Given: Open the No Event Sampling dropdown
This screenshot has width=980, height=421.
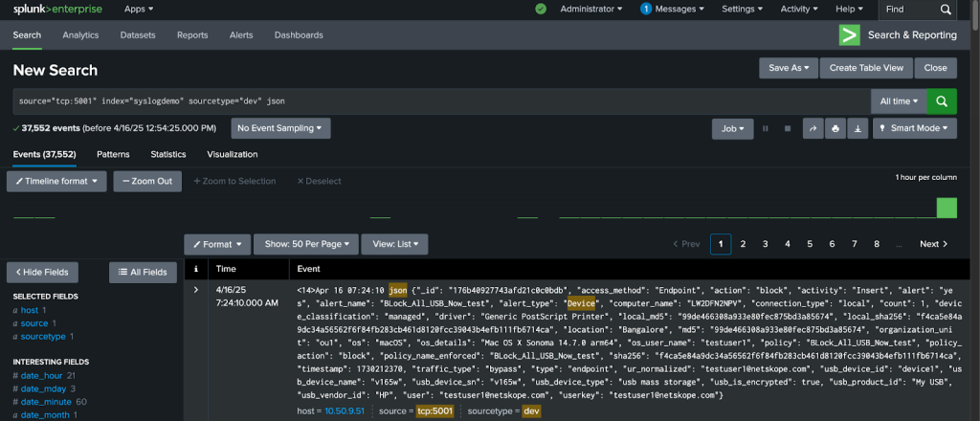Looking at the screenshot, I should 280,128.
